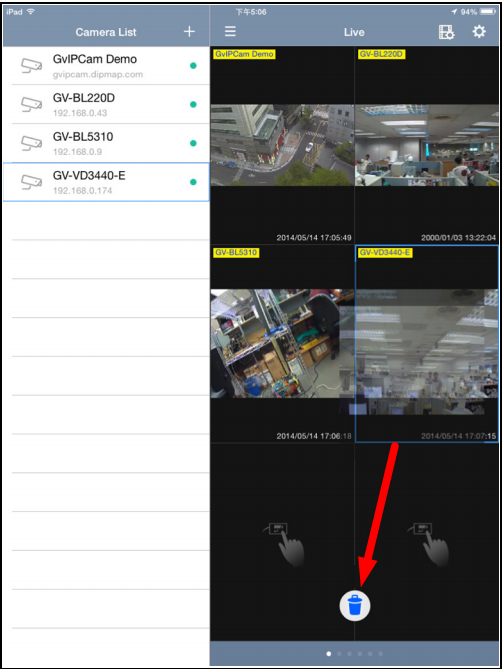Open the GV-BL220D office live view
This screenshot has height=669, width=503.
pyautogui.click(x=427, y=145)
